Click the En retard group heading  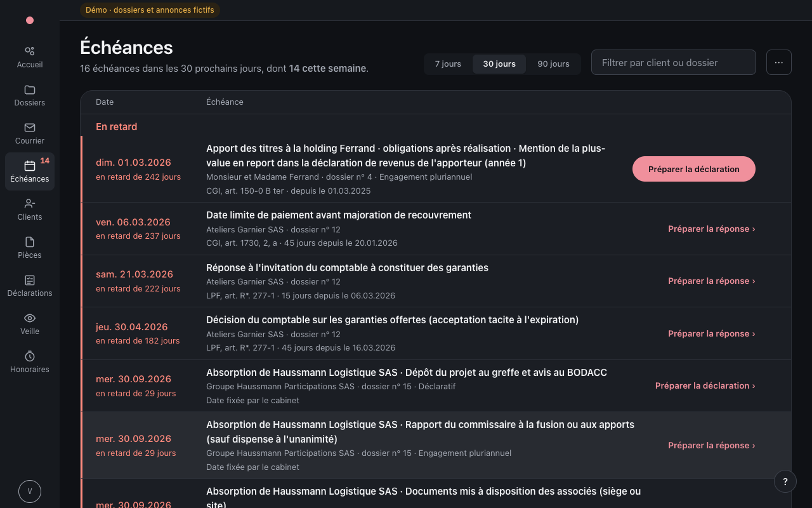116,127
